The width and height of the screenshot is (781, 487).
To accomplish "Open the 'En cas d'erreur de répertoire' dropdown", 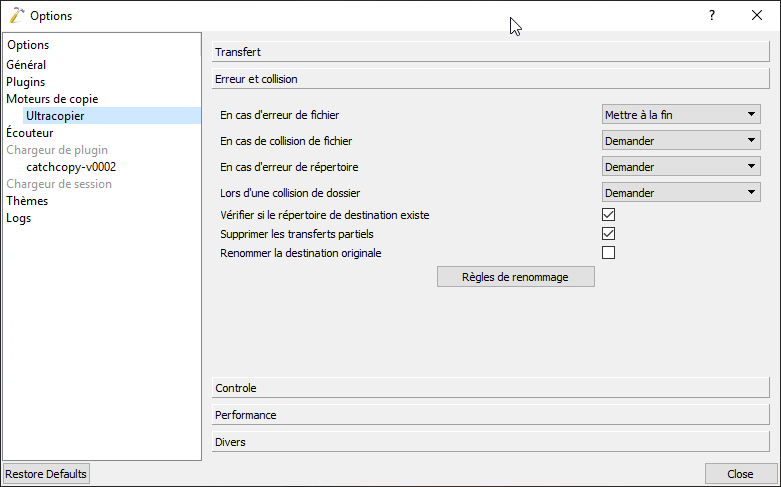I will click(x=682, y=167).
